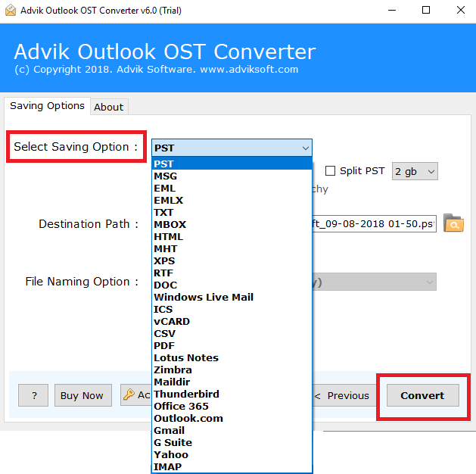
Task: Select G Suite from the list
Action: [232, 442]
